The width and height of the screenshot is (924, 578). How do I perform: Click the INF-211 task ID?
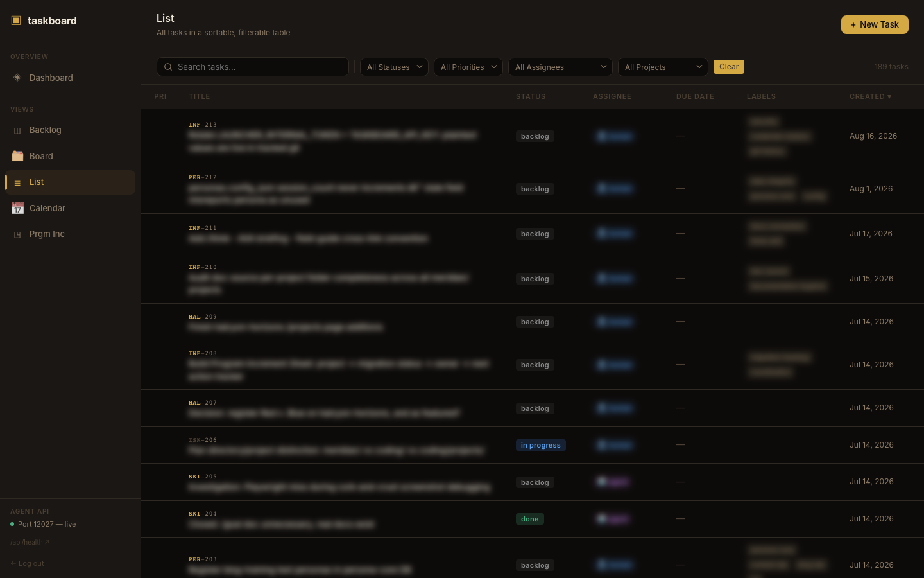(203, 228)
